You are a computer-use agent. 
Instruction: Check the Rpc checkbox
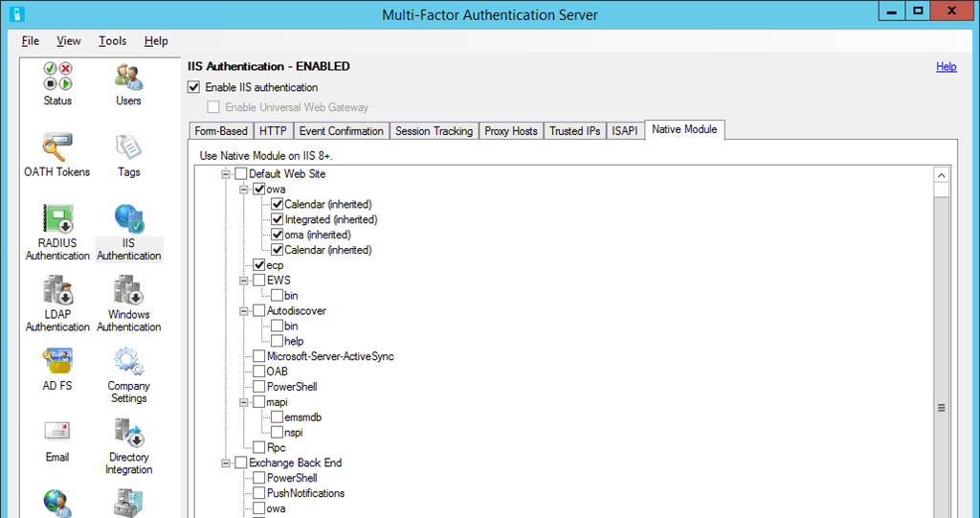tap(258, 448)
